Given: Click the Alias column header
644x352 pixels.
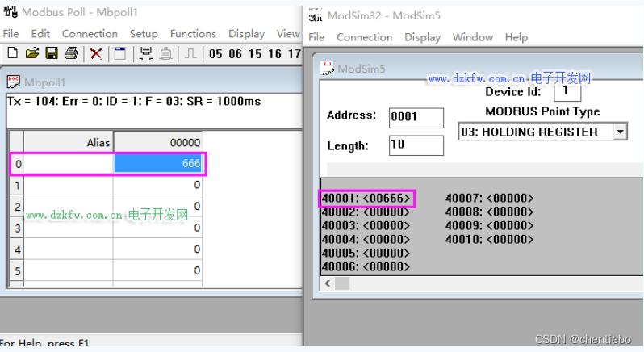Looking at the screenshot, I should pyautogui.click(x=69, y=142).
